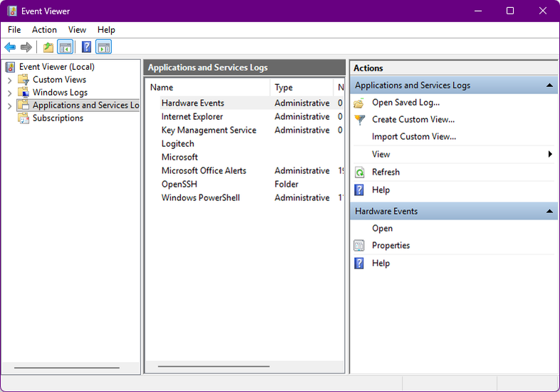Collapse the Hardware Events section in Actions
560x392 pixels.
(x=549, y=212)
